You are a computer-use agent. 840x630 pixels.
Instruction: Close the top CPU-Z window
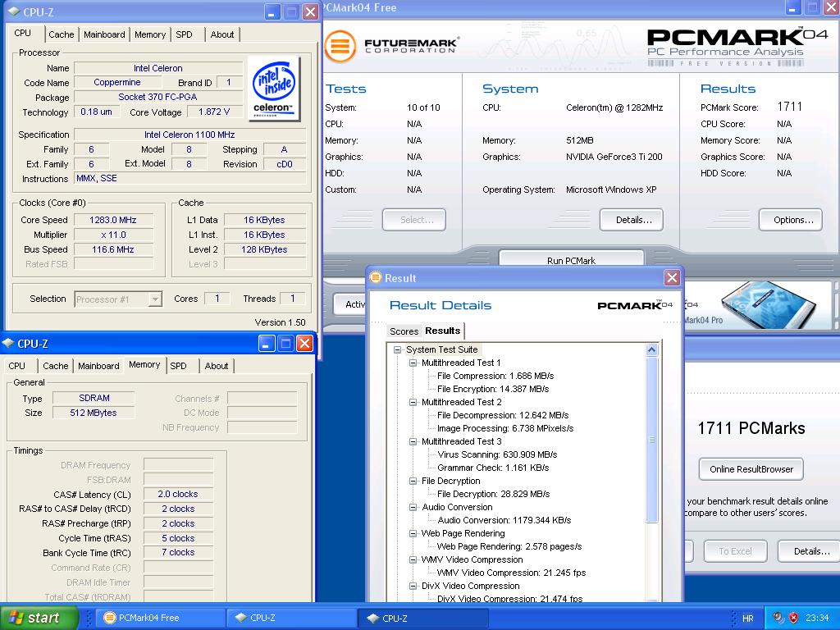tap(310, 11)
